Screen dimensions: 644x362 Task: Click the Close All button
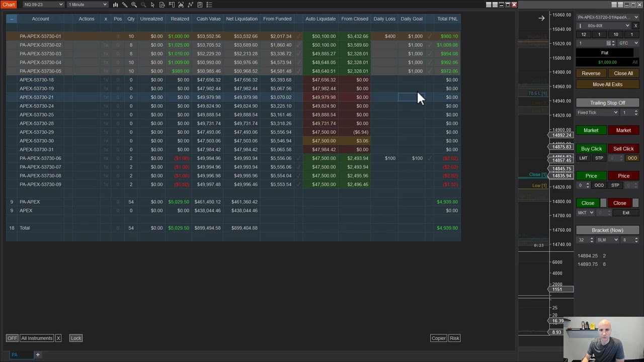623,73
